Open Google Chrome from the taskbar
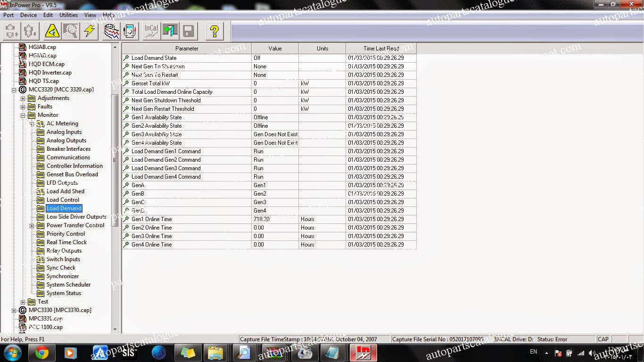 (41, 353)
